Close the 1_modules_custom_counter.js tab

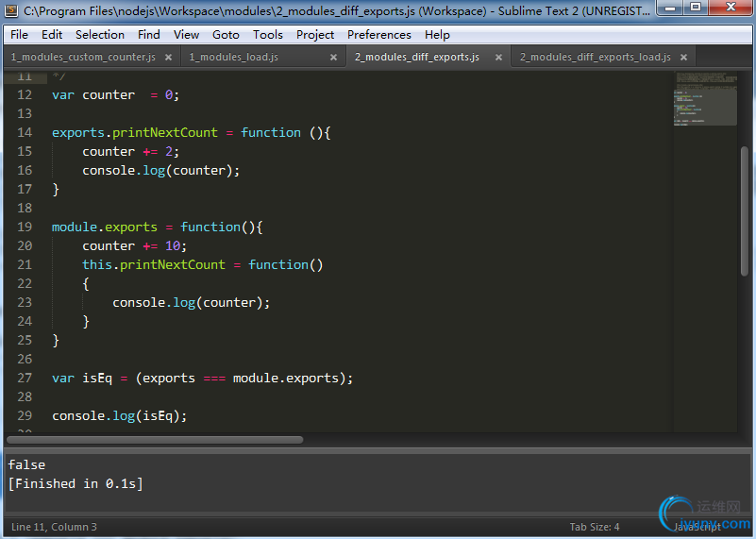point(168,58)
